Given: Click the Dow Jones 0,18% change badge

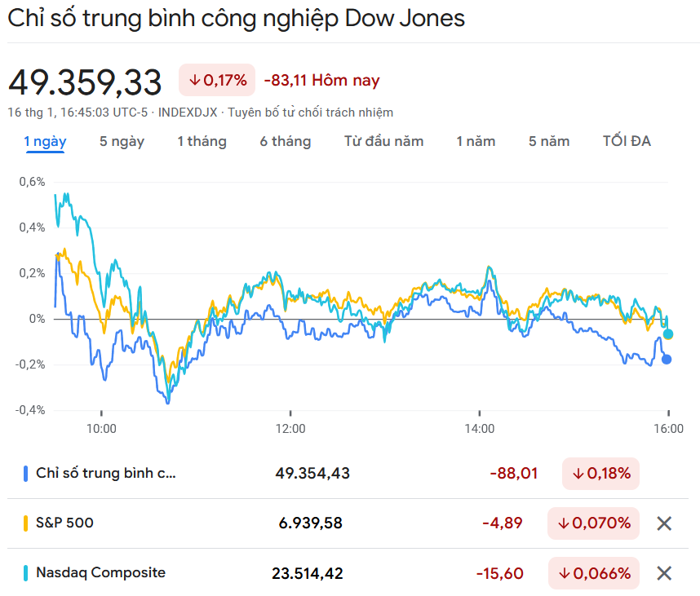Looking at the screenshot, I should pos(600,474).
